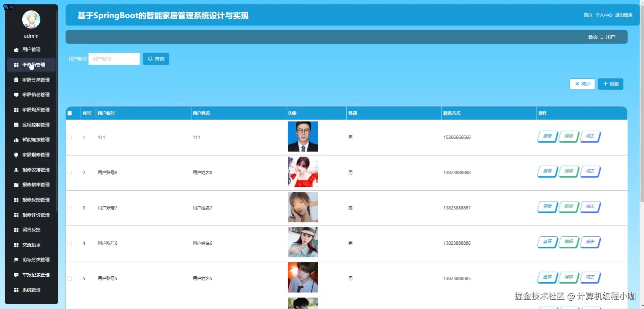The height and width of the screenshot is (309, 644).
Task: Click the 减少 delete button
Action: (x=582, y=84)
